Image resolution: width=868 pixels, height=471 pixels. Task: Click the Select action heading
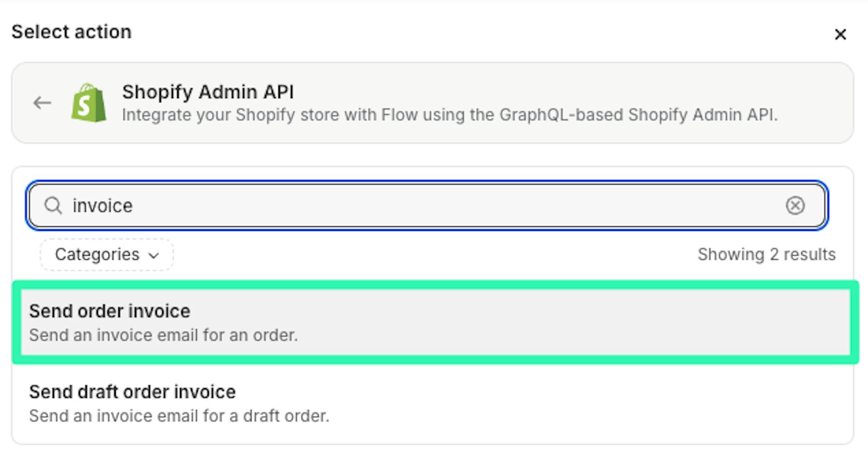(71, 32)
